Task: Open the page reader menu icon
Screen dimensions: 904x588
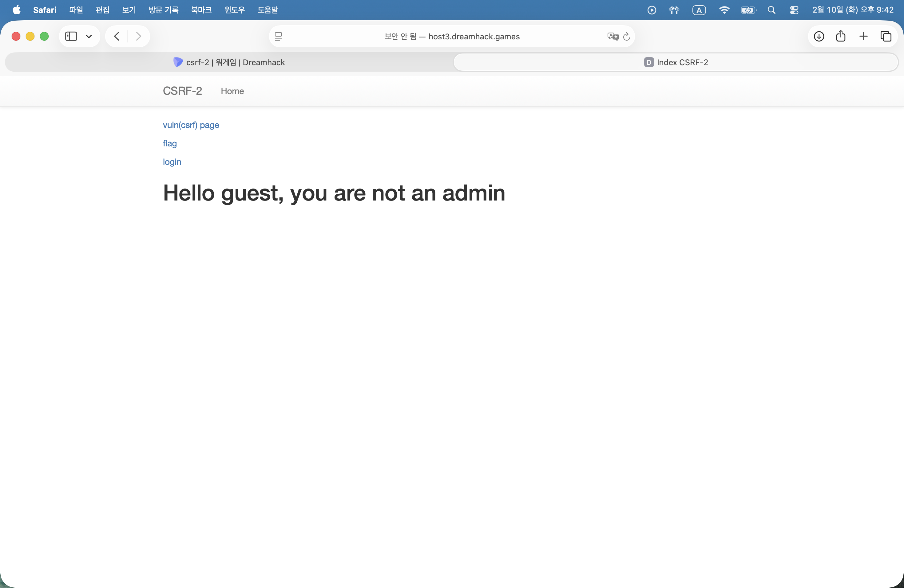Action: pyautogui.click(x=278, y=37)
